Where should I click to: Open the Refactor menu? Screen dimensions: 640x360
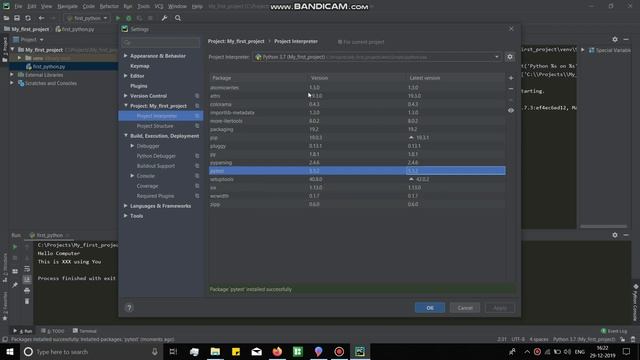click(x=109, y=7)
